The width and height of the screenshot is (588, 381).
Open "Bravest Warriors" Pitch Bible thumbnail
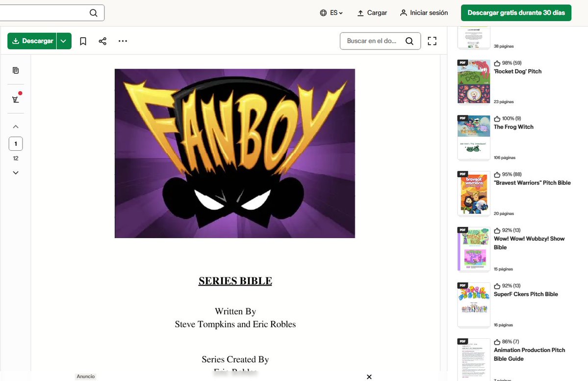(474, 193)
